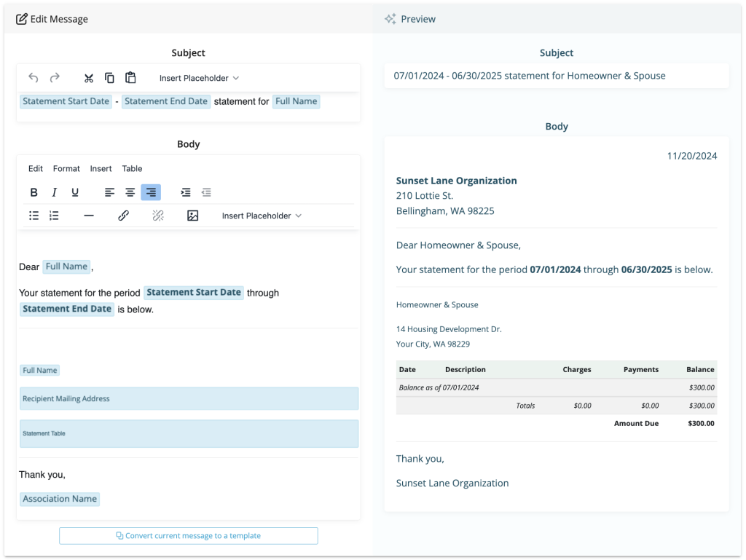Toggle right text alignment off
This screenshot has height=560, width=746.
[x=151, y=192]
